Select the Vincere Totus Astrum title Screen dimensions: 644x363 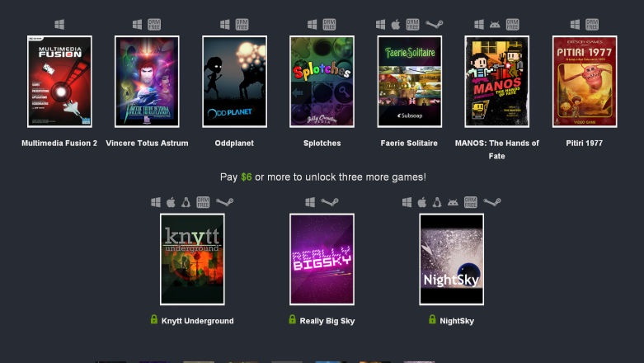coord(147,143)
